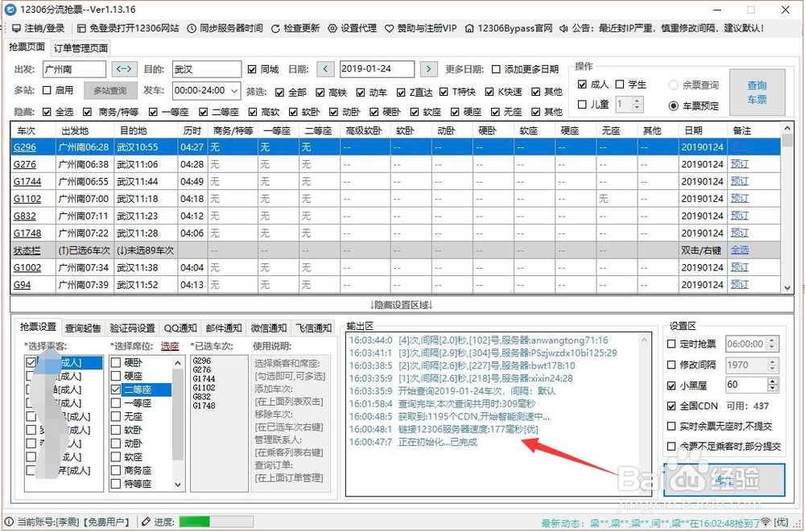The width and height of the screenshot is (805, 532).
Task: Open 12306Bypass官网 home icon
Action: click(470, 28)
